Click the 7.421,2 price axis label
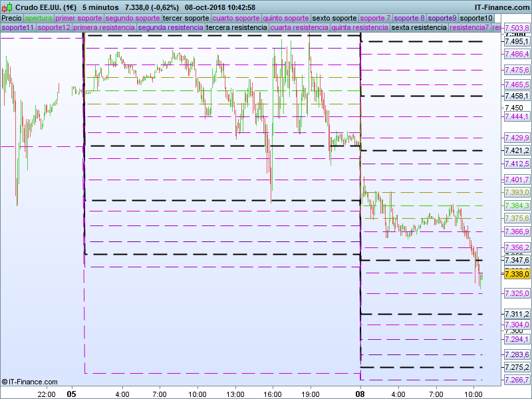This screenshot has height=399, width=532. pos(517,150)
